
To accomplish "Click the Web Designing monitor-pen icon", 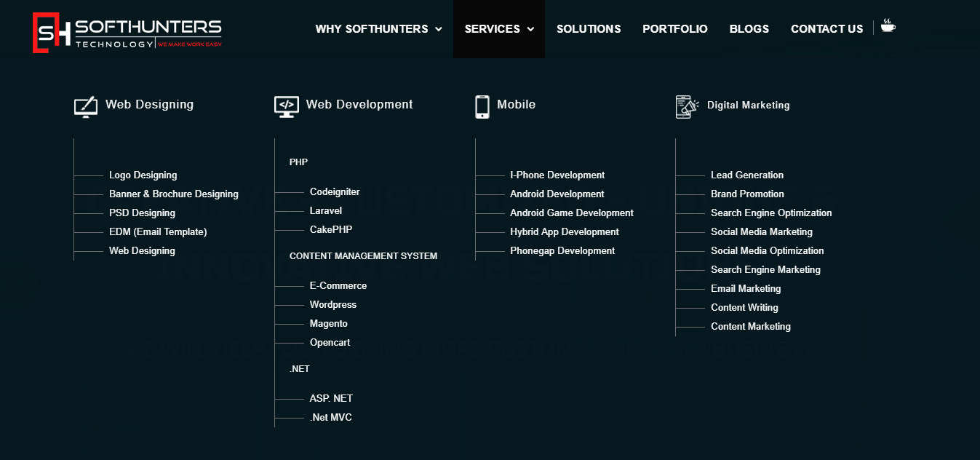I will click(x=86, y=106).
